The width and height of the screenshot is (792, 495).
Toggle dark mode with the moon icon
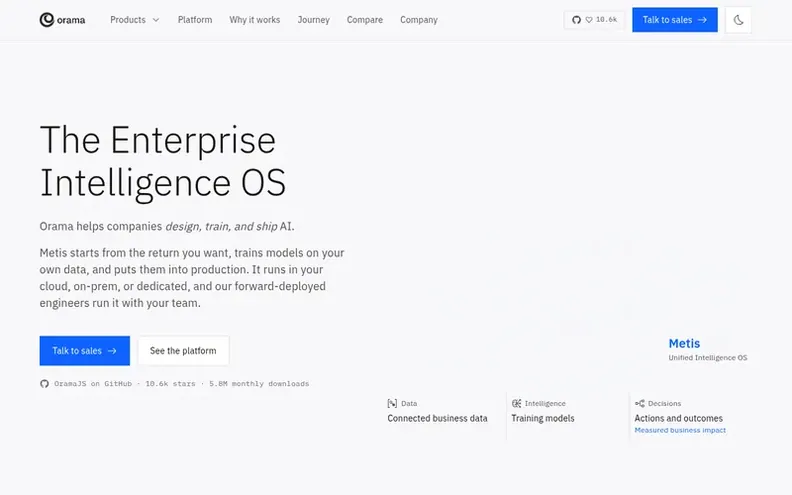[738, 20]
